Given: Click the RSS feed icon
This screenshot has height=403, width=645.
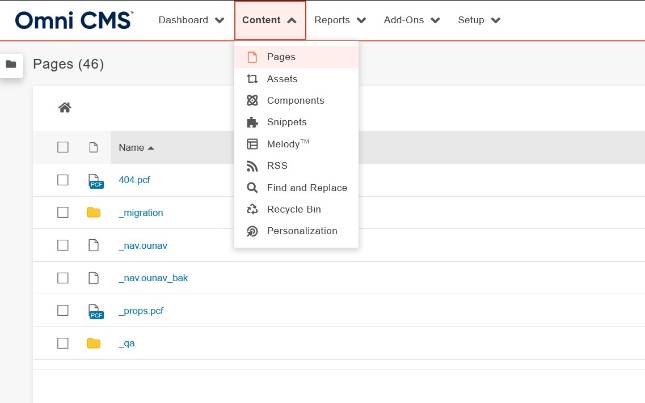Looking at the screenshot, I should pos(252,166).
